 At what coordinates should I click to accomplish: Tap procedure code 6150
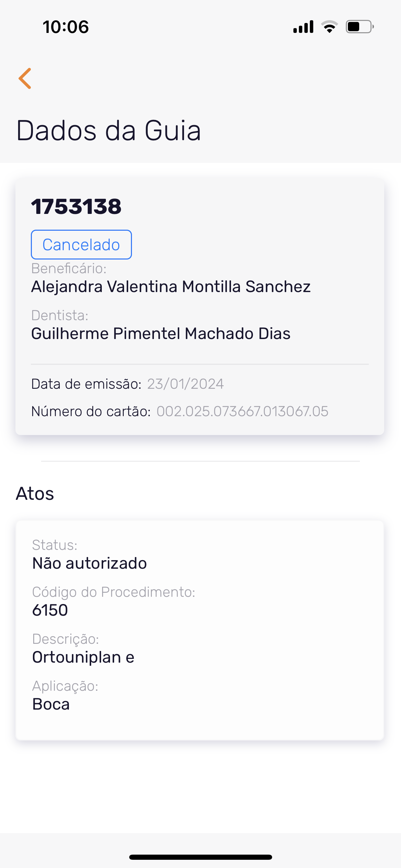click(50, 610)
